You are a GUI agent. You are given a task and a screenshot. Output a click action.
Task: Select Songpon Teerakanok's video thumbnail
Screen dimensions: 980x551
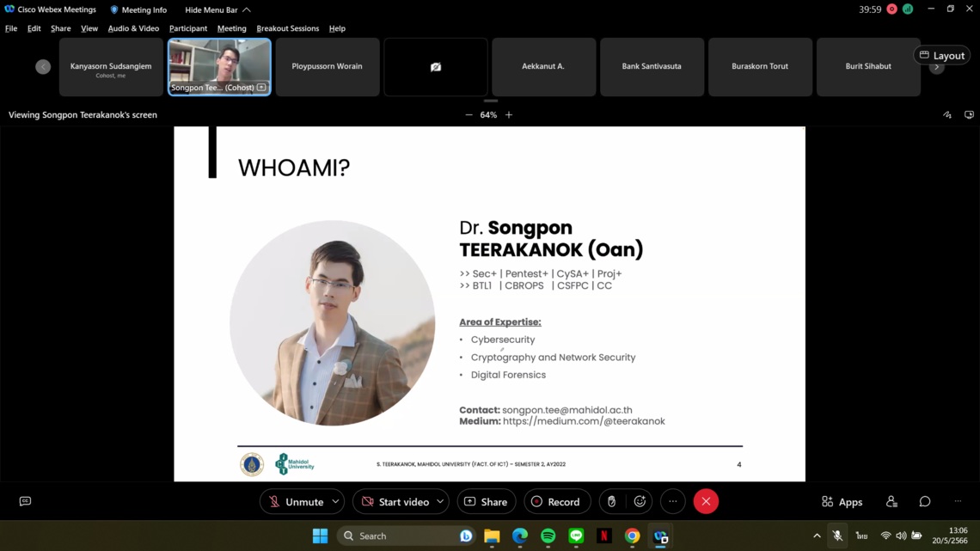[219, 66]
